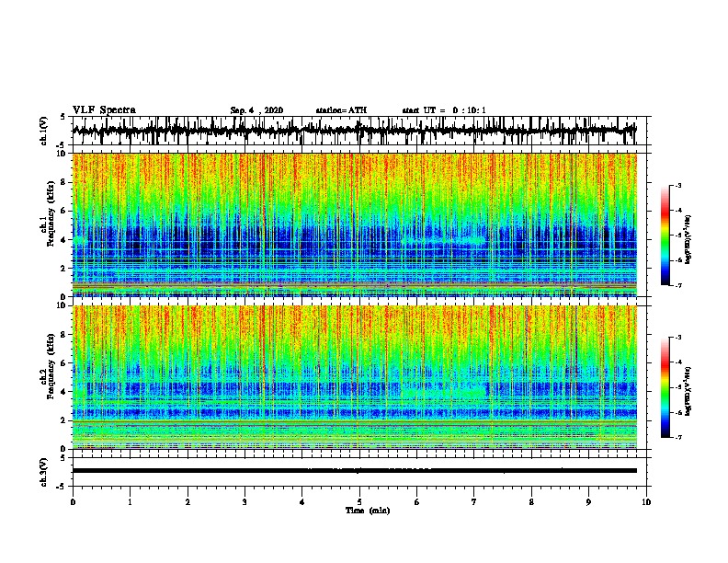Click the "ch.3(V)" axis label
Viewport: 728px width, 563px height.
[44, 472]
